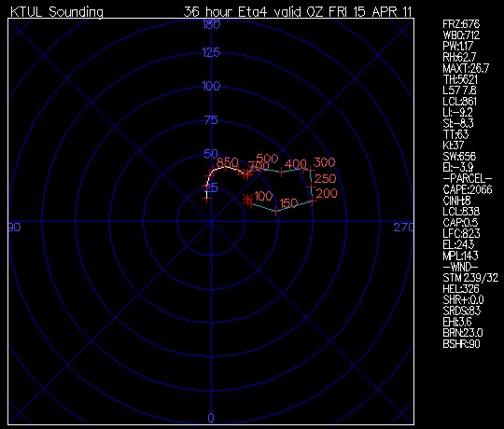Select the red 500 pressure level label

click(x=267, y=159)
